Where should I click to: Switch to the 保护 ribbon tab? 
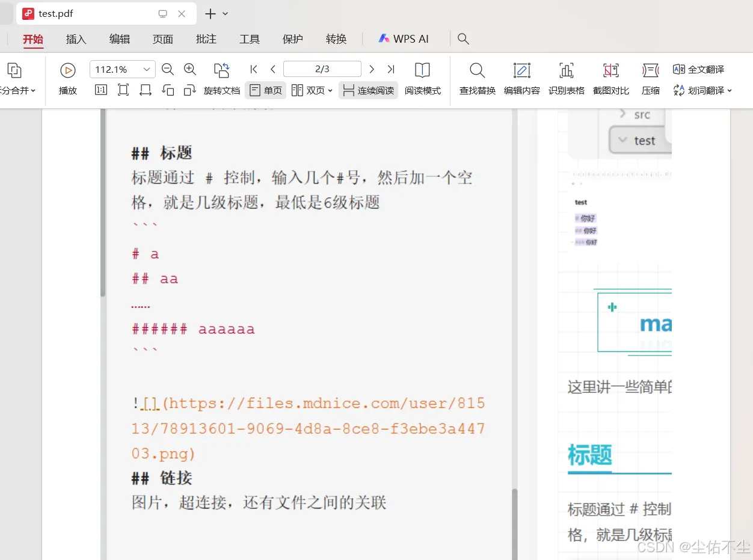293,39
